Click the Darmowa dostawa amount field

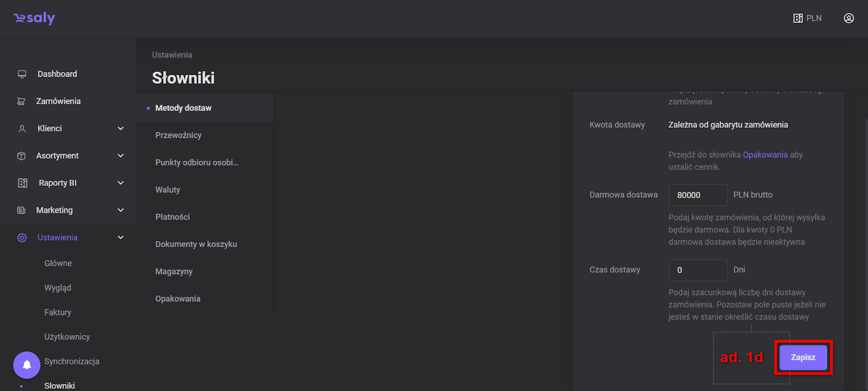click(x=698, y=195)
